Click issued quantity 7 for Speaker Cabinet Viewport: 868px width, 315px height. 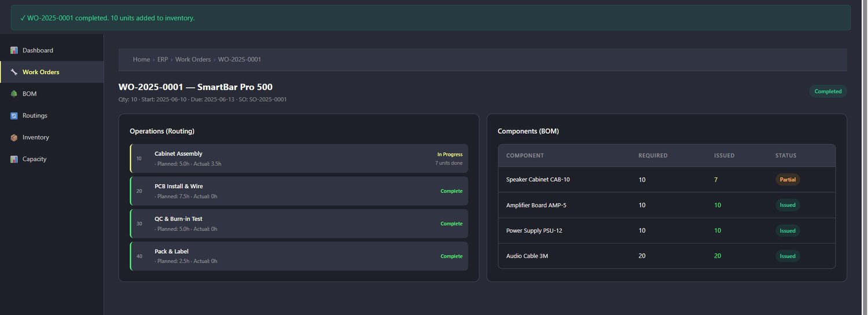(716, 180)
